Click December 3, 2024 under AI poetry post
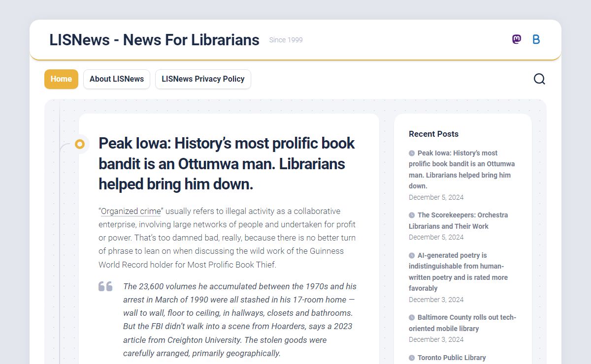The height and width of the screenshot is (364, 591). coord(436,300)
